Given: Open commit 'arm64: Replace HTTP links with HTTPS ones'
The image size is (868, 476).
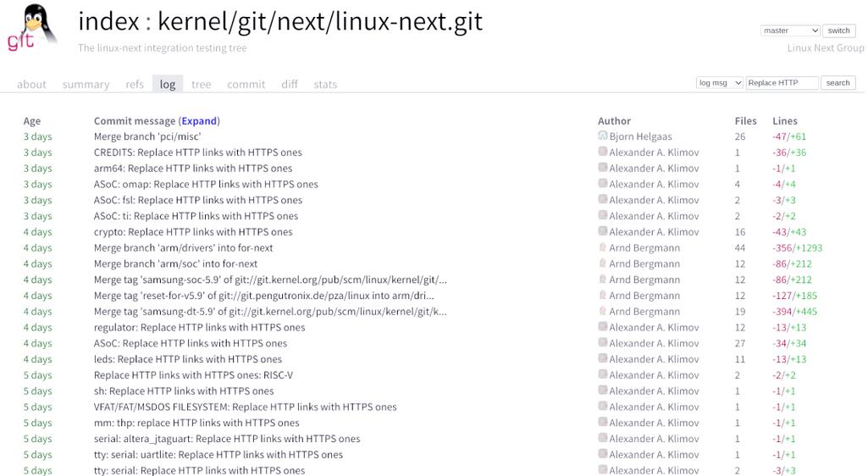Looking at the screenshot, I should click(x=192, y=169).
